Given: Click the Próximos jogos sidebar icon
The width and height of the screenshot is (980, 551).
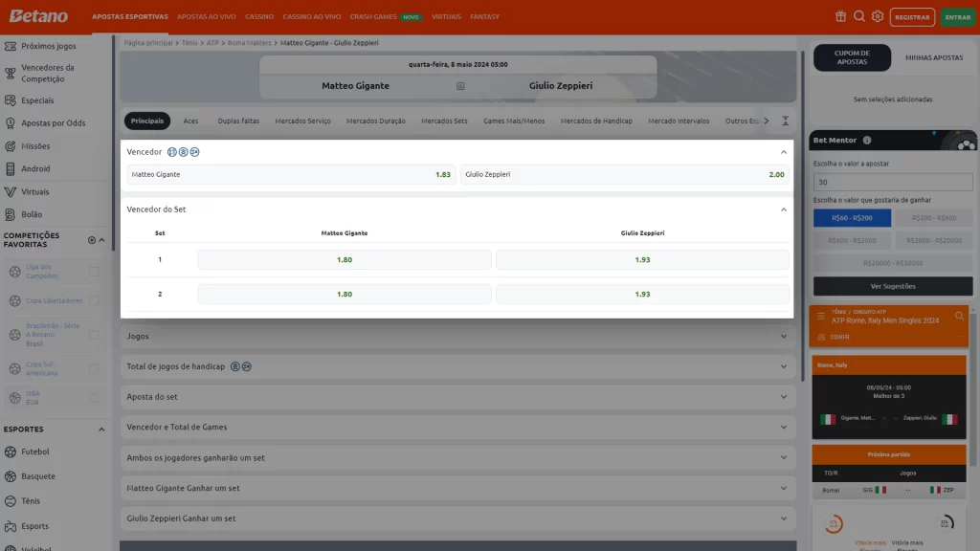Looking at the screenshot, I should pos(10,46).
